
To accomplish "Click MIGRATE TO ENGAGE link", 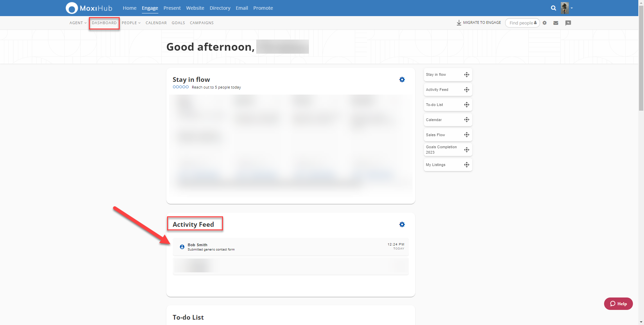I will 482,22.
